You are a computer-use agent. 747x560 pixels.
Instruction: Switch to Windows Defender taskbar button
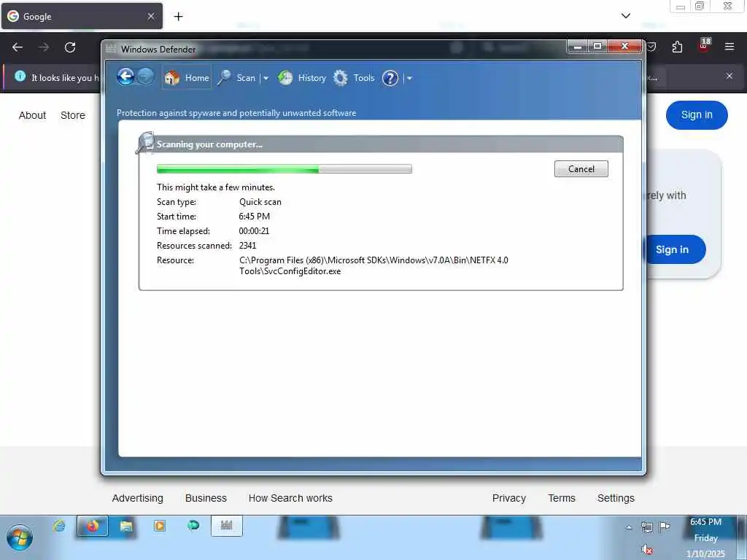[227, 526]
